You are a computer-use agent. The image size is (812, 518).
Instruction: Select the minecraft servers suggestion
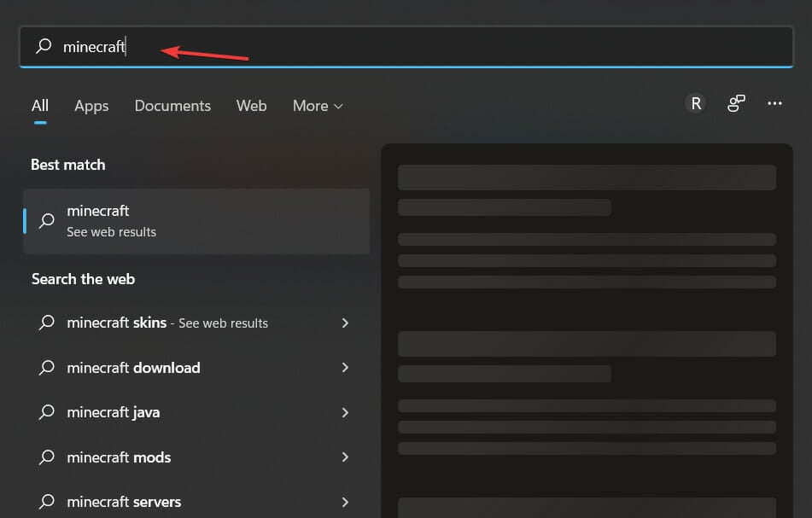pos(196,502)
